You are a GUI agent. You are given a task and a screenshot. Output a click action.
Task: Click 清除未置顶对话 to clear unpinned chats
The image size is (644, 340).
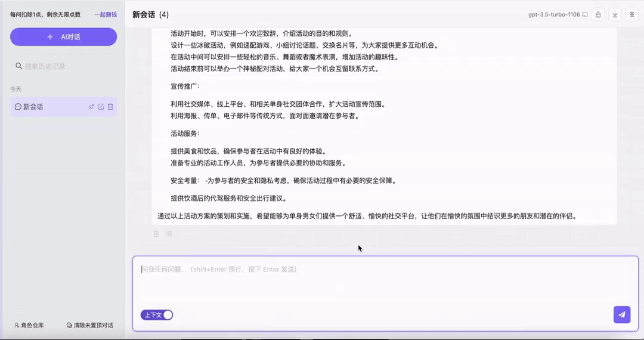tap(90, 325)
